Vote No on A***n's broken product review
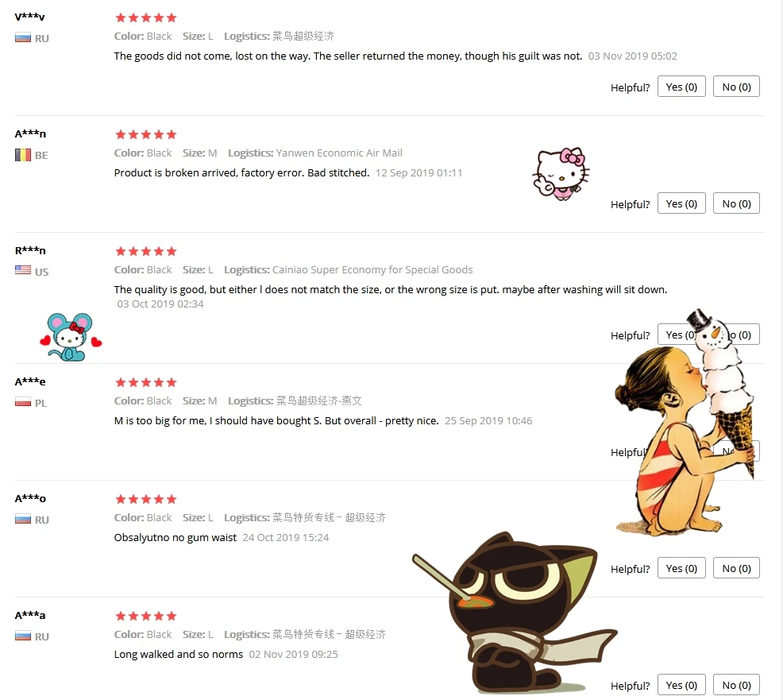This screenshot has width=783, height=700. 736,203
